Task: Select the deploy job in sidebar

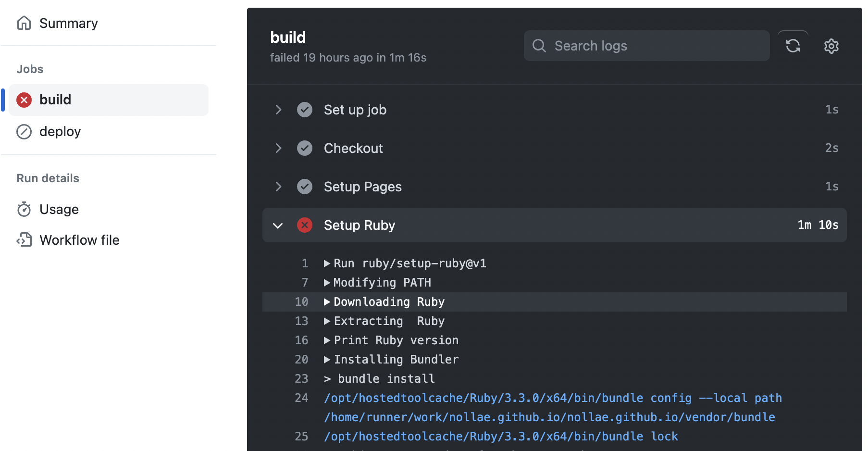Action: [60, 132]
